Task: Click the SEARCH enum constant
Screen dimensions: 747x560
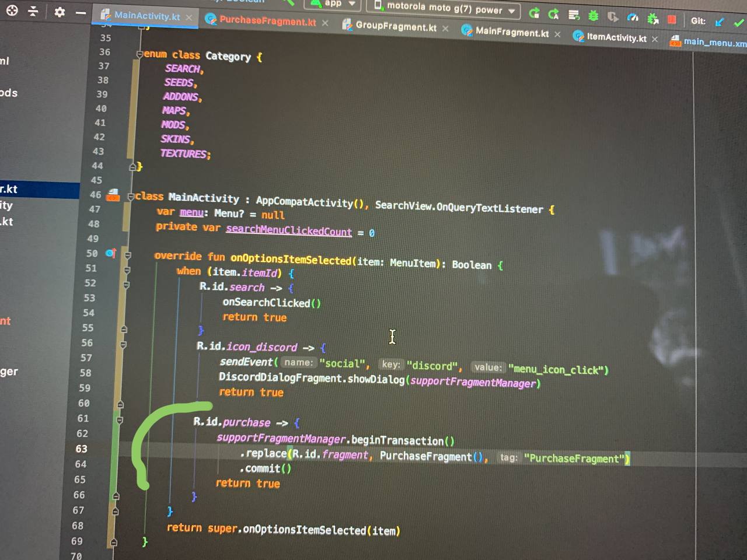Action: (x=184, y=68)
